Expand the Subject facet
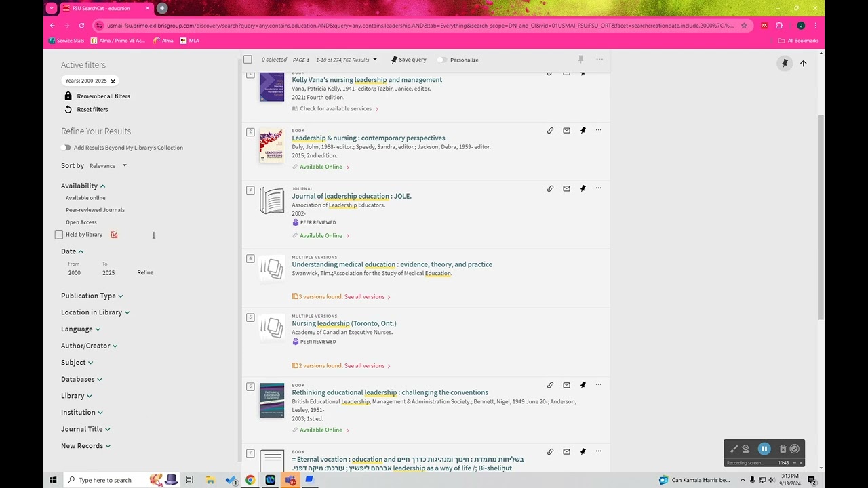 [x=77, y=363]
